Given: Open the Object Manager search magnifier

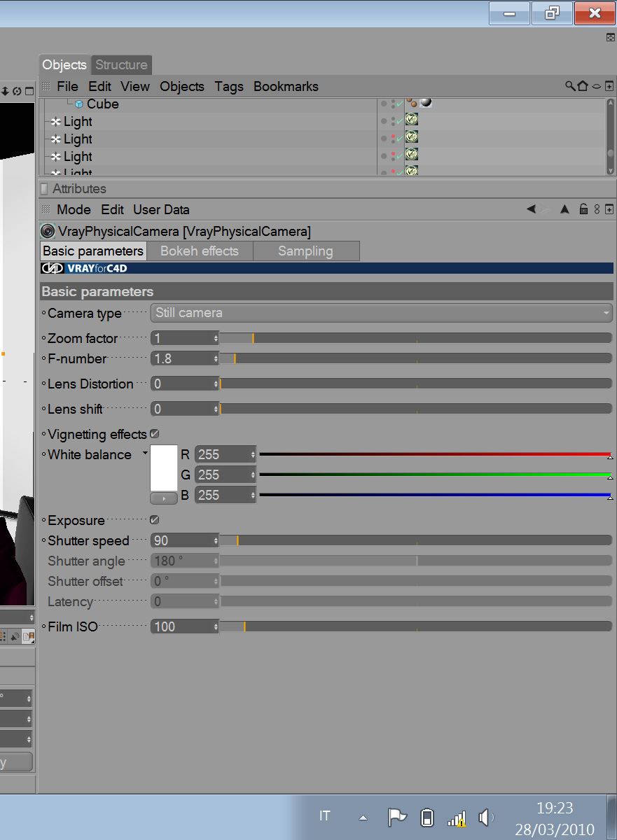Looking at the screenshot, I should click(x=570, y=86).
